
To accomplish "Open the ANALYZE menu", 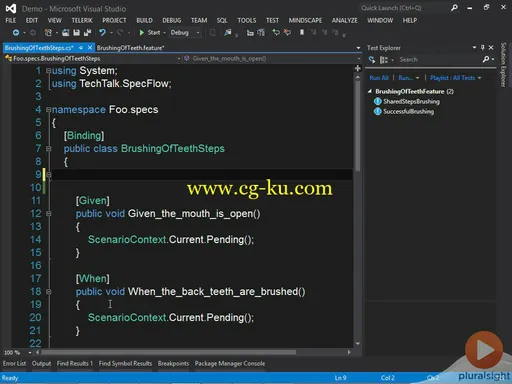I will click(345, 20).
